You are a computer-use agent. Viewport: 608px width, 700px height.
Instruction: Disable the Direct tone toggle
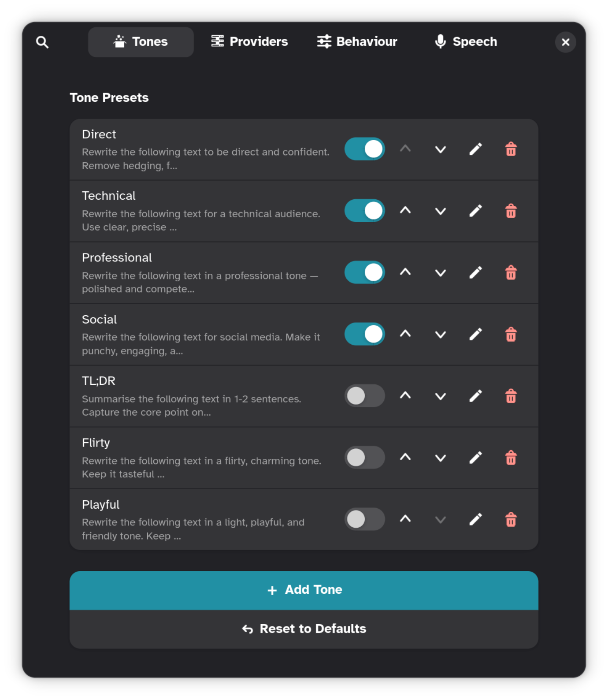364,149
